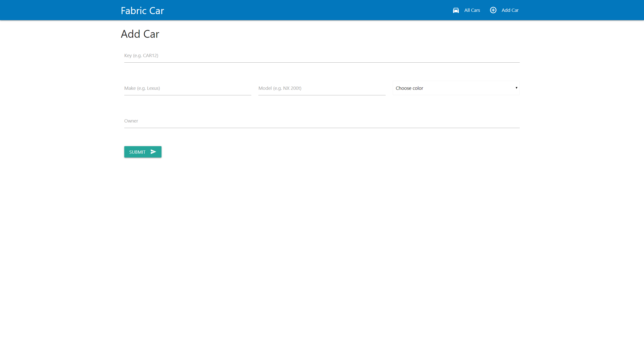This screenshot has height=362, width=644.
Task: Click the Fabric Car brand logo
Action: [x=142, y=11]
